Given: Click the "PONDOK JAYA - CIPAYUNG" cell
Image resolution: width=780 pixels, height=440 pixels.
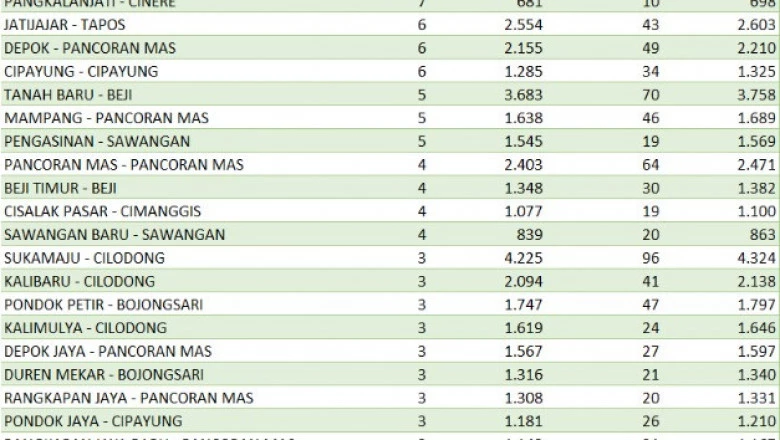Looking at the screenshot, I should point(93,421).
